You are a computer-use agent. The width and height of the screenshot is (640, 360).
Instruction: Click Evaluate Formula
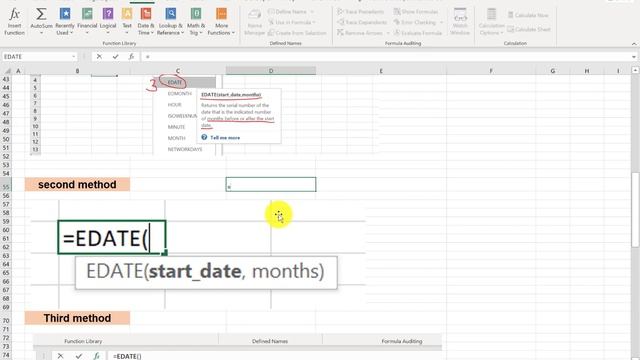(x=418, y=33)
